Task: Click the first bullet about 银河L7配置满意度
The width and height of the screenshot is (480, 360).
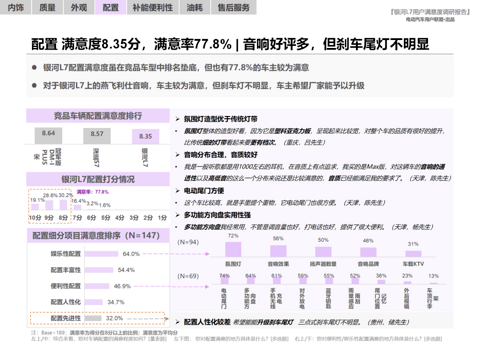Action: click(x=176, y=68)
